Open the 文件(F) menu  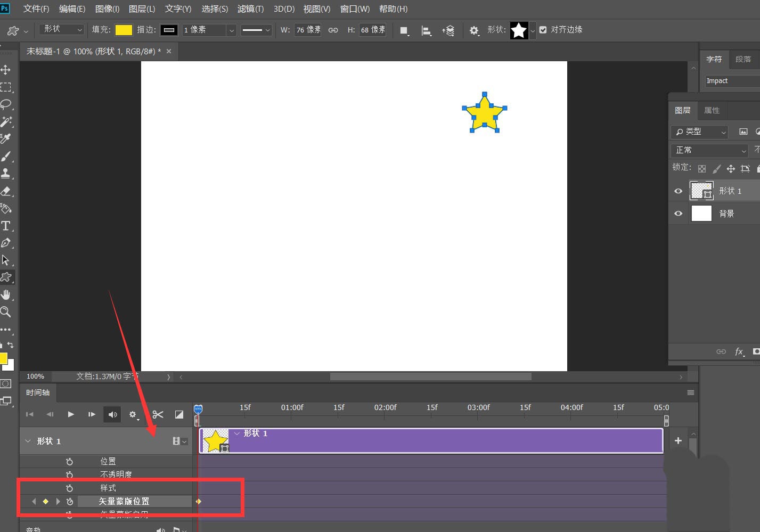click(x=36, y=9)
